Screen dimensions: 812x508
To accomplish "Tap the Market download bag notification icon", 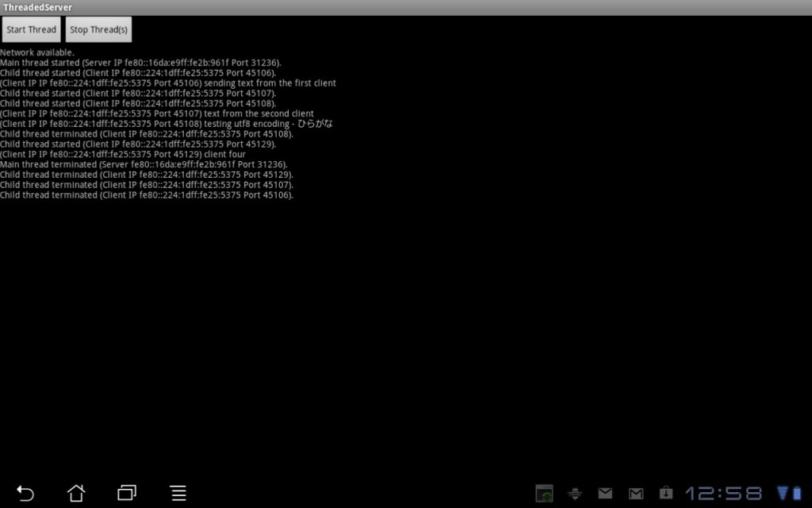I will (x=665, y=494).
